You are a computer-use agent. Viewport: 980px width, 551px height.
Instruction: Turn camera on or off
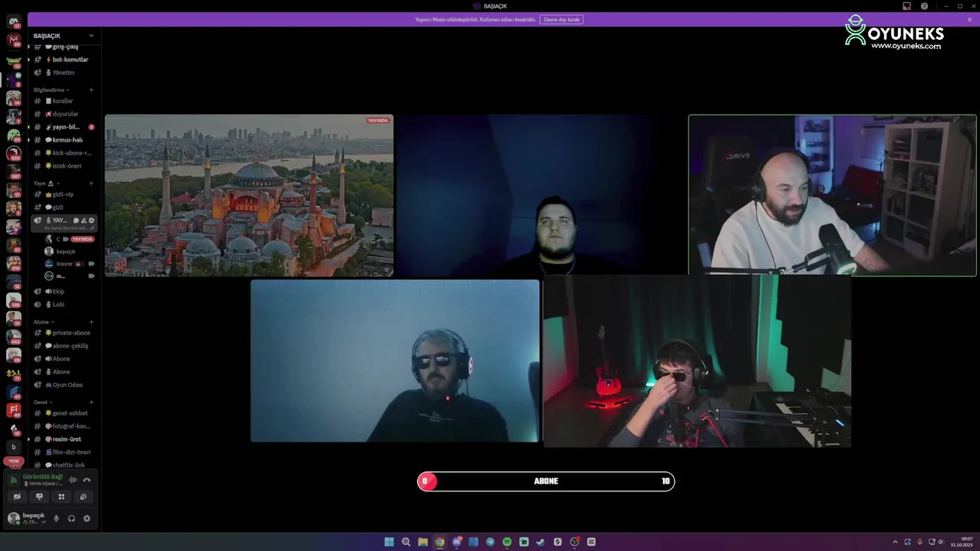pyautogui.click(x=17, y=497)
